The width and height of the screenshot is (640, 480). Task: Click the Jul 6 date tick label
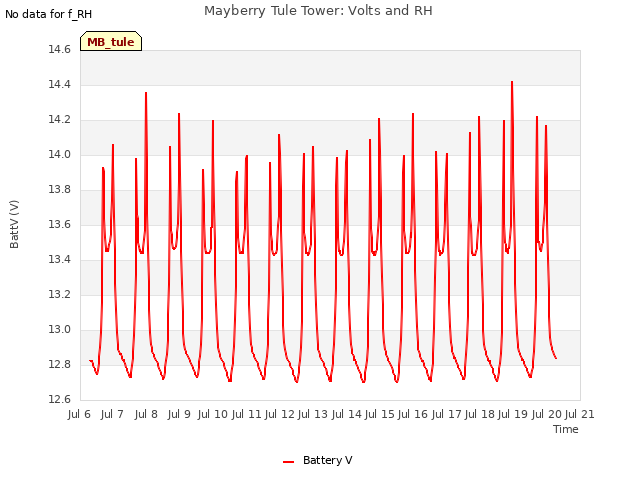pos(79,414)
